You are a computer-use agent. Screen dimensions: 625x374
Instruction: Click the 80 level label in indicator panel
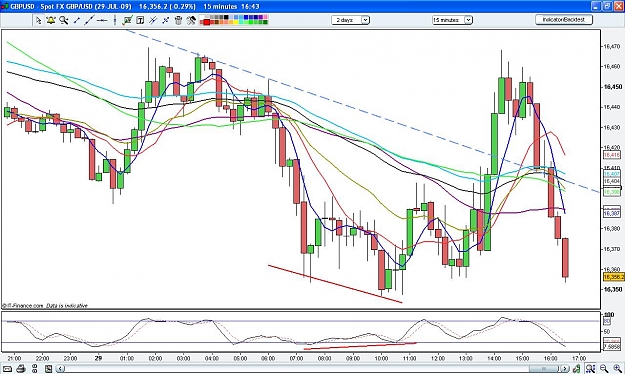pyautogui.click(x=607, y=321)
